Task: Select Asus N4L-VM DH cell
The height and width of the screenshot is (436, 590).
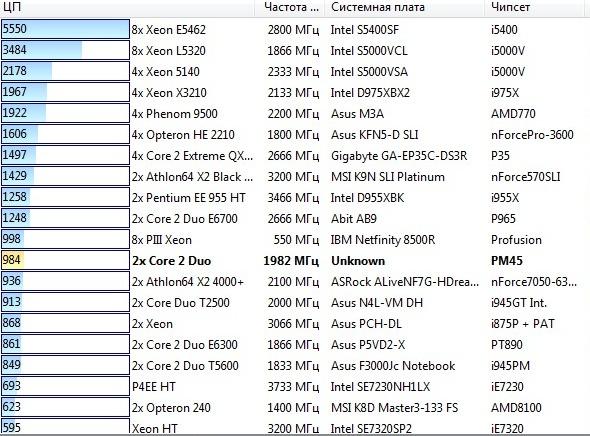Action: click(x=377, y=303)
